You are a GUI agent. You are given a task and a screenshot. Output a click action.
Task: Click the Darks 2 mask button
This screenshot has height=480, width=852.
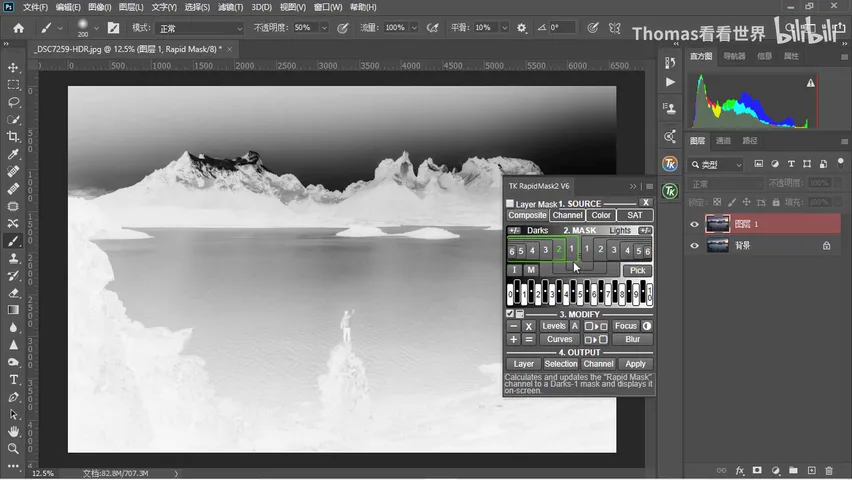559,250
